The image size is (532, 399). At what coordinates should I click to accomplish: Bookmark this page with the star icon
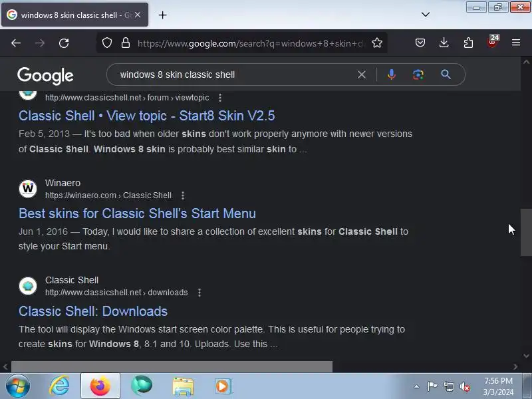coord(376,43)
